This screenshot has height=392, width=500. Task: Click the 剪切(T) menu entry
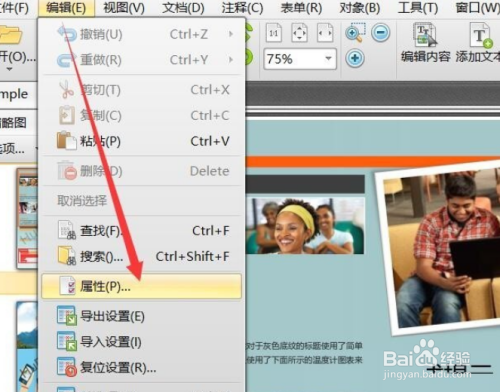coord(141,90)
